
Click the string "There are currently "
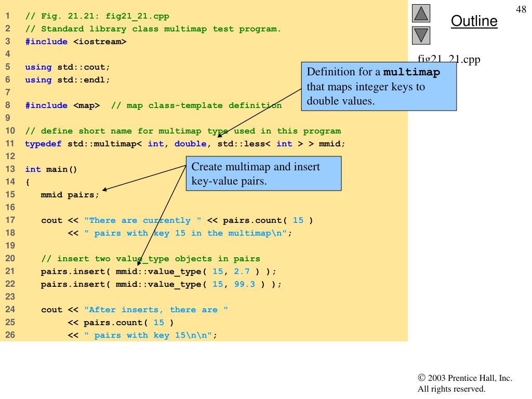(143, 220)
